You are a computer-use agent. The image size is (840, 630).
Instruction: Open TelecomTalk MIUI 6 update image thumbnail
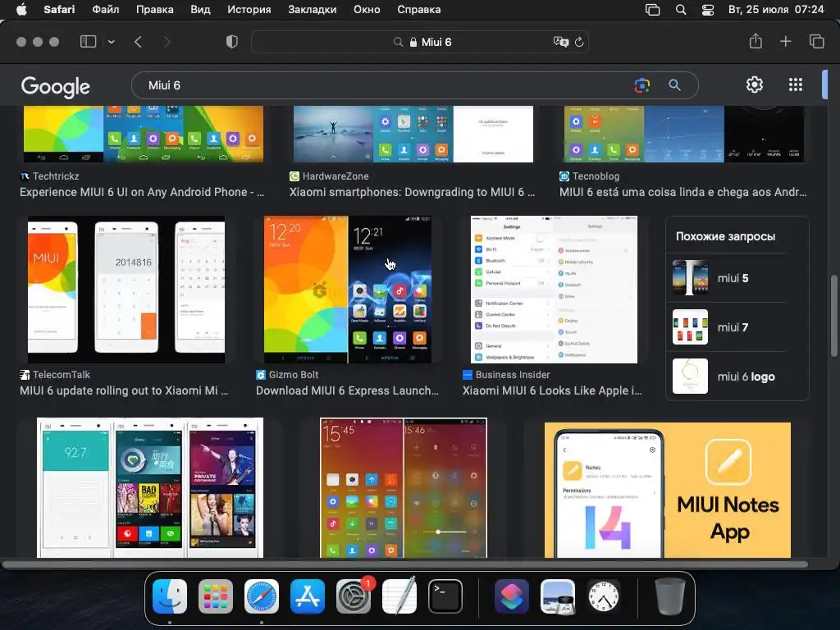[126, 290]
